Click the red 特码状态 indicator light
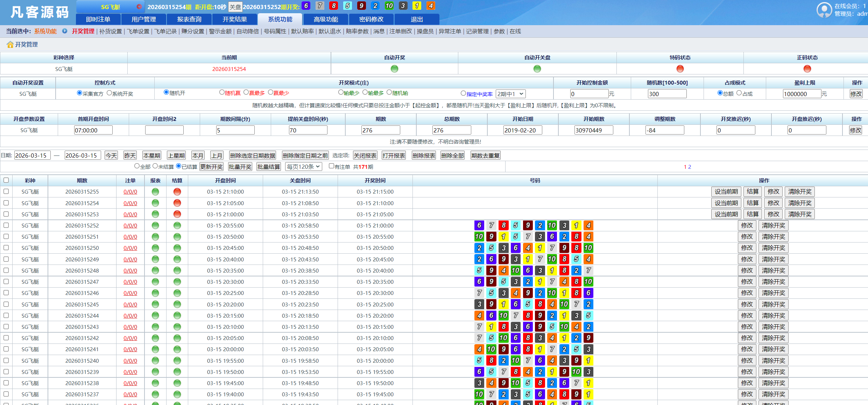This screenshot has height=405, width=868. point(679,69)
